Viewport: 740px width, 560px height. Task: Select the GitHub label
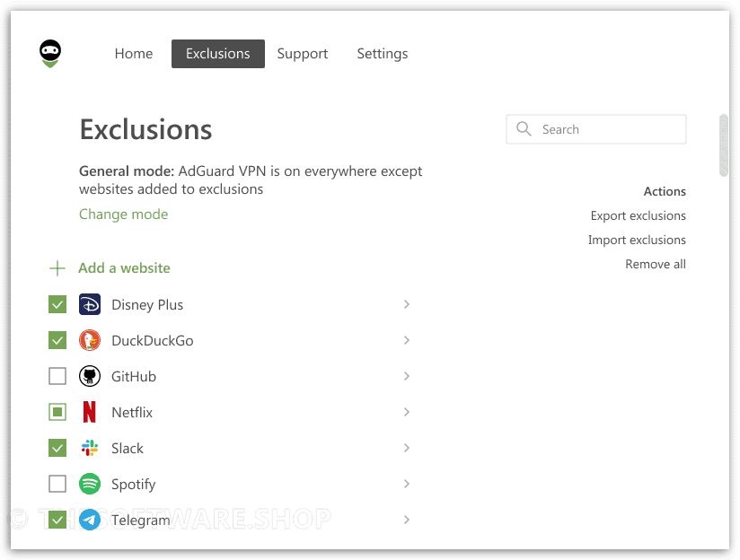(134, 377)
